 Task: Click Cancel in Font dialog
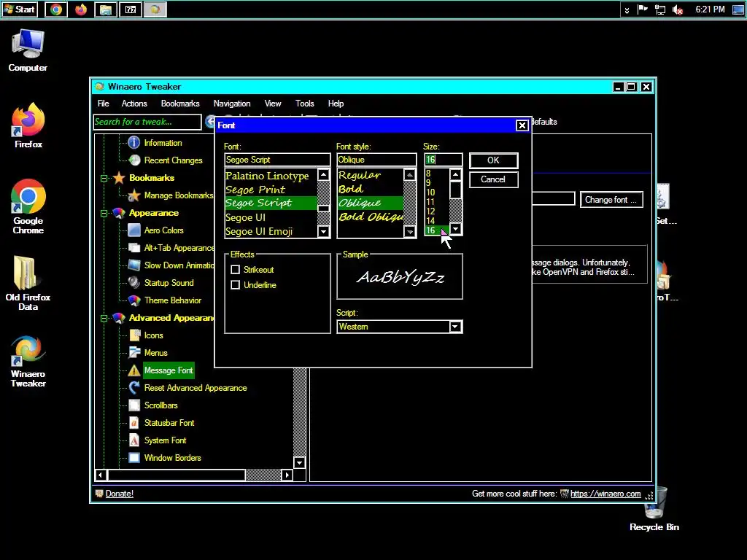coord(494,179)
